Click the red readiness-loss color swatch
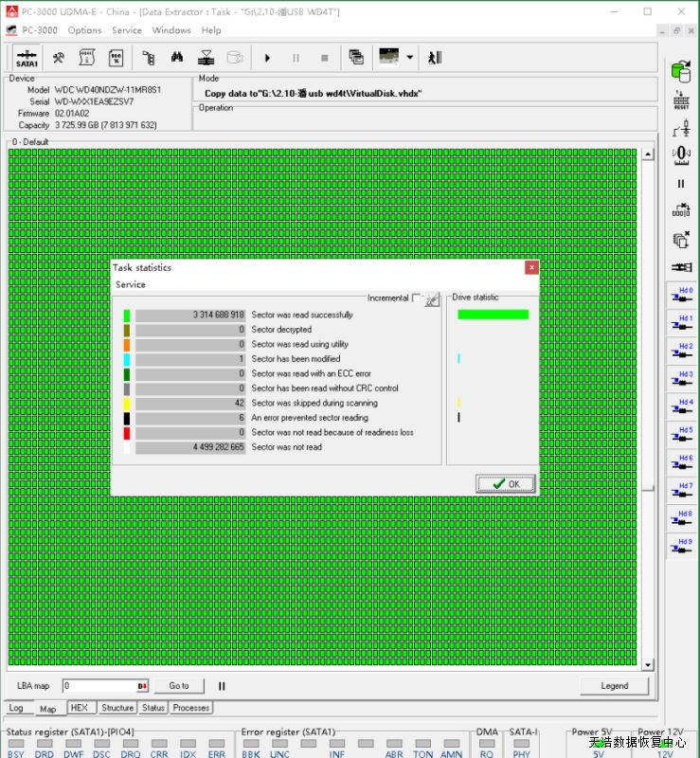Screen dimensions: 700x758 pos(127,433)
